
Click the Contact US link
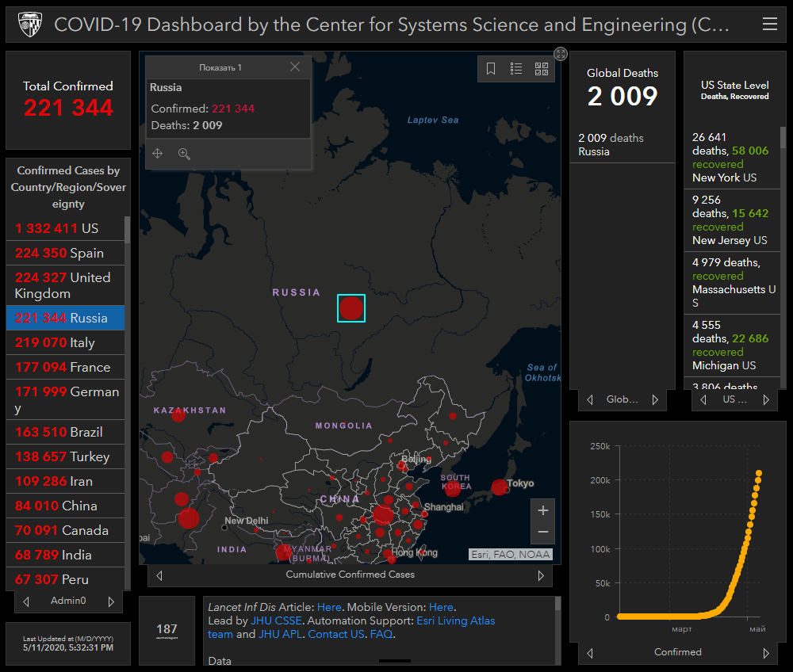coord(336,634)
